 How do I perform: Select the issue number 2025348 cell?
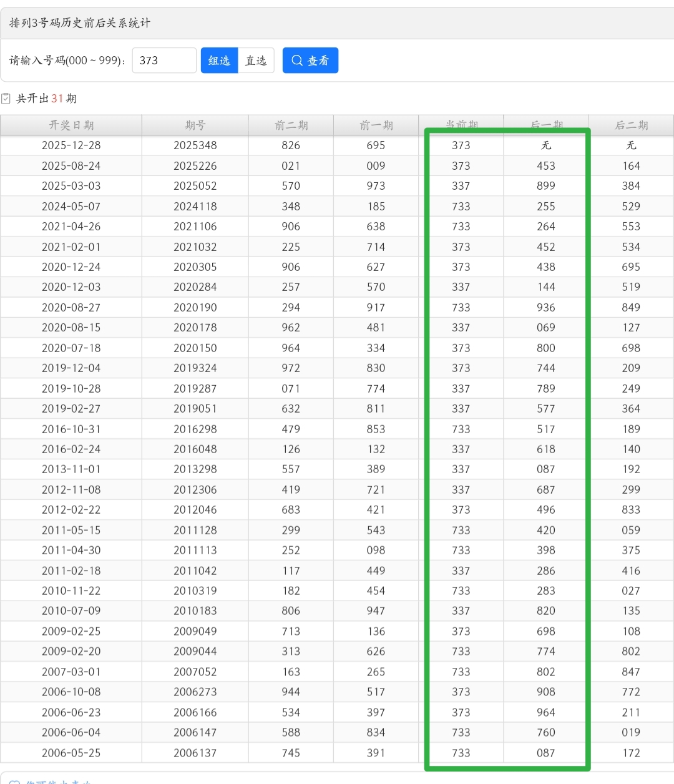click(x=195, y=145)
